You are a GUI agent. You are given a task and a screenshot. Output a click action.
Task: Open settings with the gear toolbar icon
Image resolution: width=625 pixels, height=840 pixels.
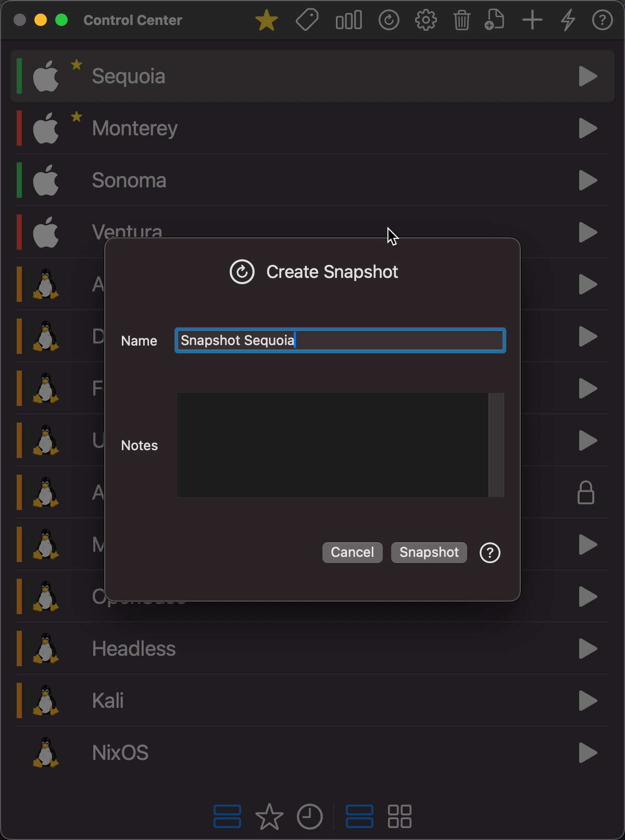(x=426, y=20)
